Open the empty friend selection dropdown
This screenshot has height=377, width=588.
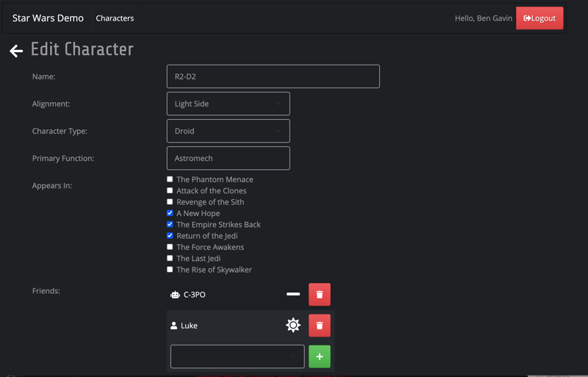pos(237,356)
